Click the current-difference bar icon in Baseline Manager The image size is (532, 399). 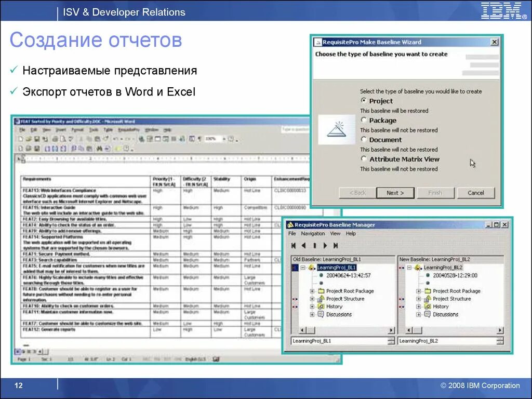tap(314, 245)
